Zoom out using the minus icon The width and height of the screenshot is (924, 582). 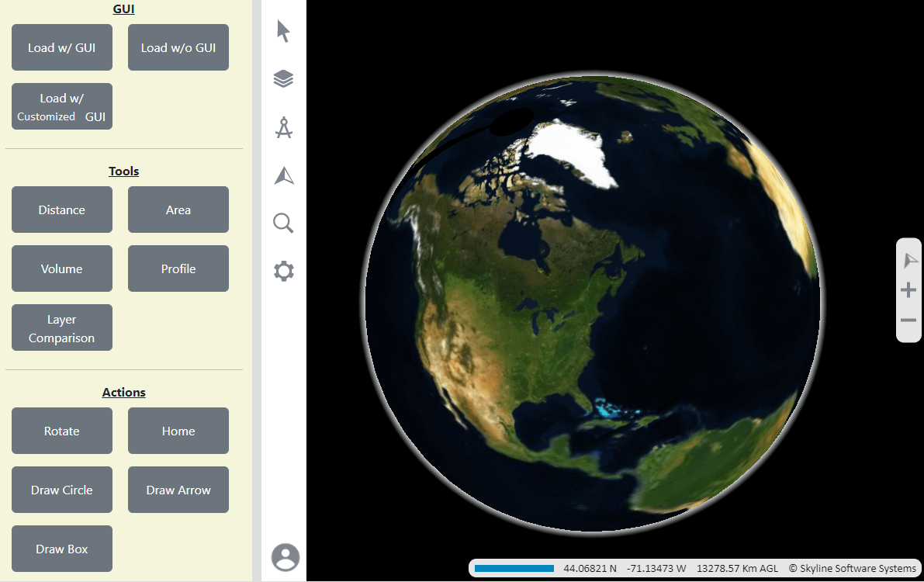tap(908, 320)
